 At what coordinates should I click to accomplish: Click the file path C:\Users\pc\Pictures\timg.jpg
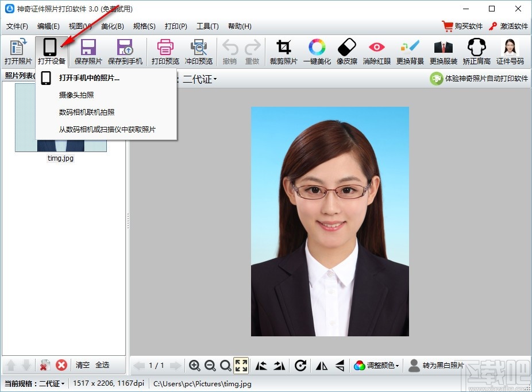(202, 383)
